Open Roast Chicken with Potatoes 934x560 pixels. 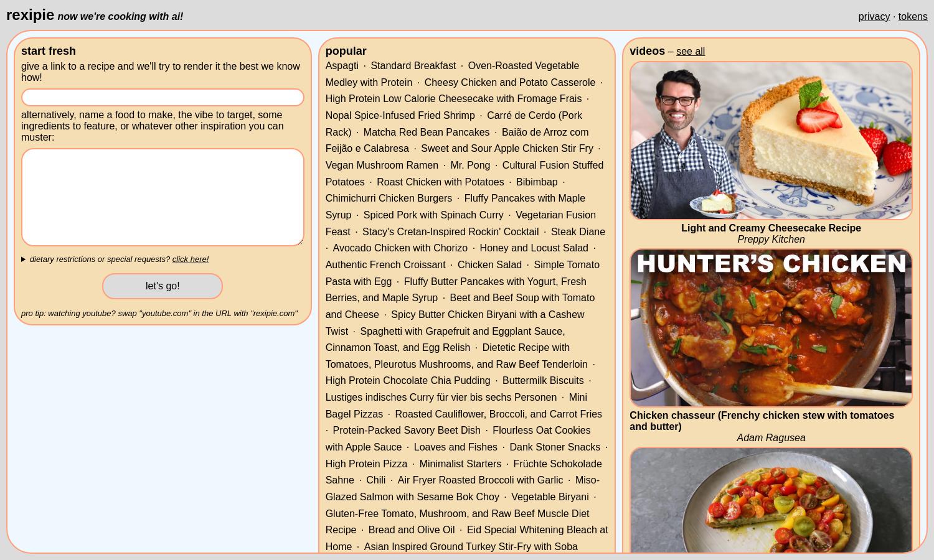pos(440,182)
